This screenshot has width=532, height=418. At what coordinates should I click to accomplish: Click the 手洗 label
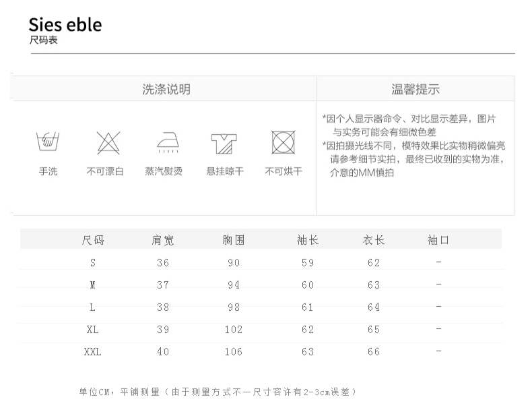click(x=48, y=171)
